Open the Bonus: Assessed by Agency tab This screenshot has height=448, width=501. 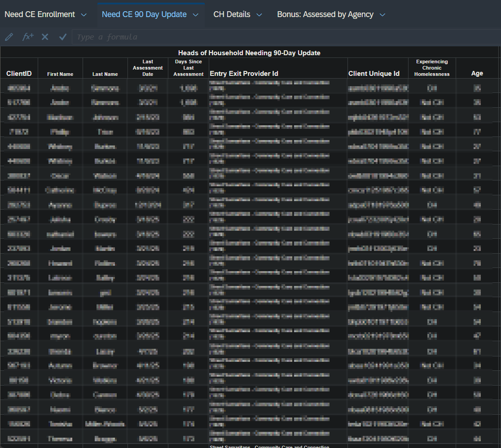tap(325, 14)
